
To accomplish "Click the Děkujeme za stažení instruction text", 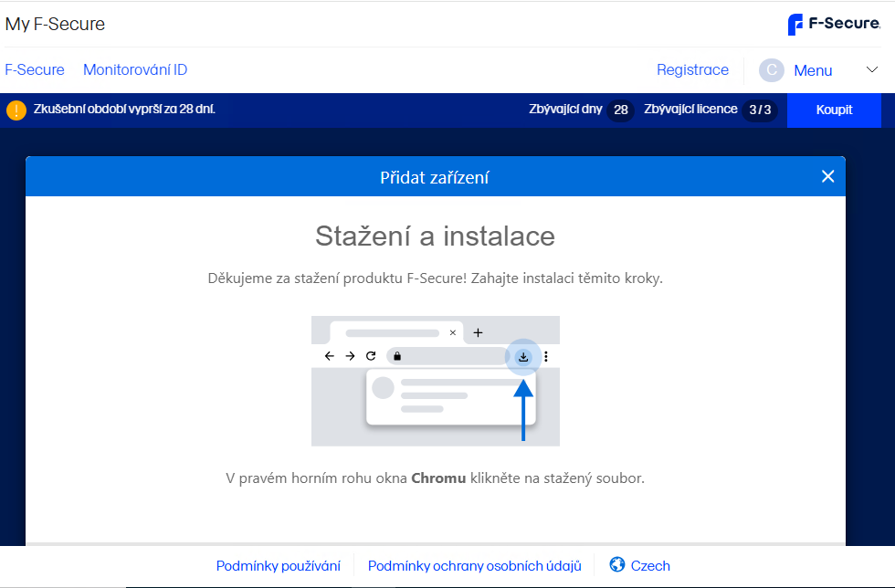I will pos(435,278).
